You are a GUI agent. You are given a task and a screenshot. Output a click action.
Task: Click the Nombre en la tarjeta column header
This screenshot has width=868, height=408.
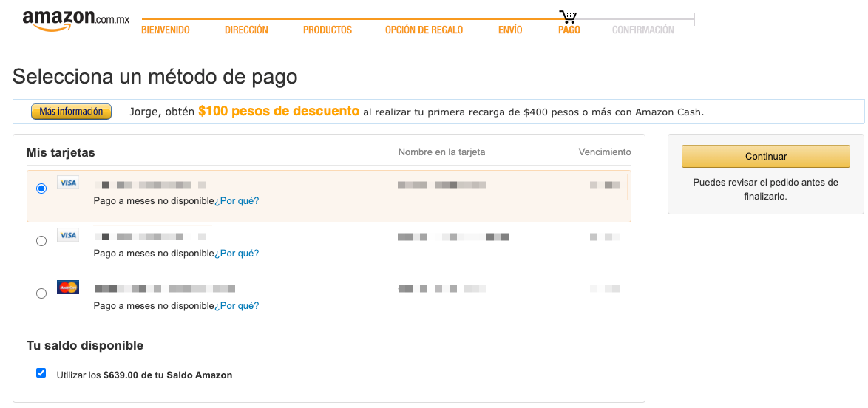441,152
